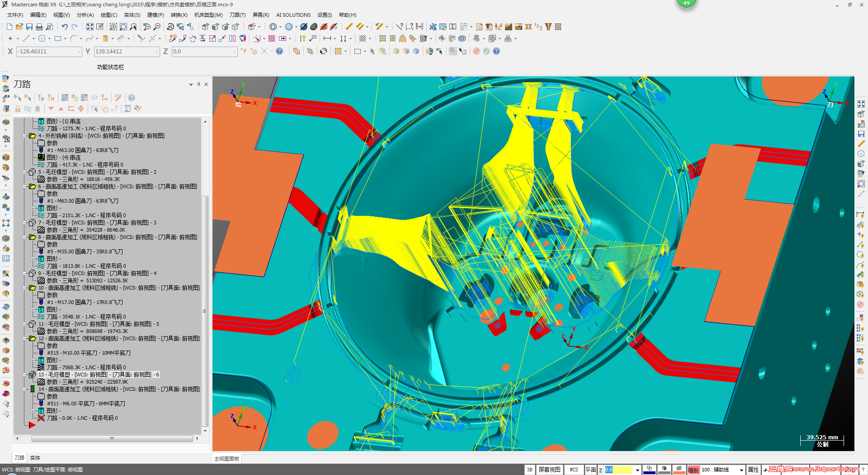868x475 pixels.
Task: Click the Backplot selected operations wave icon
Action: pos(65,98)
